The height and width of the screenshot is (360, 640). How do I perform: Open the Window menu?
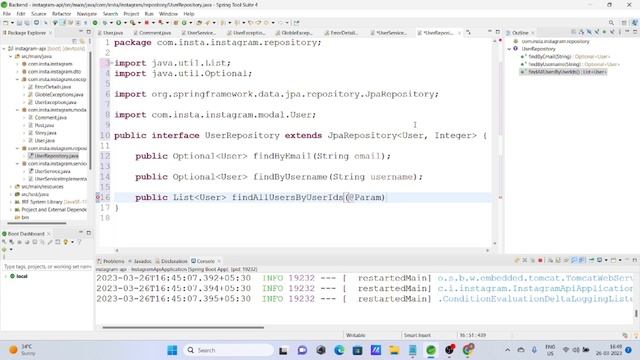(168, 14)
